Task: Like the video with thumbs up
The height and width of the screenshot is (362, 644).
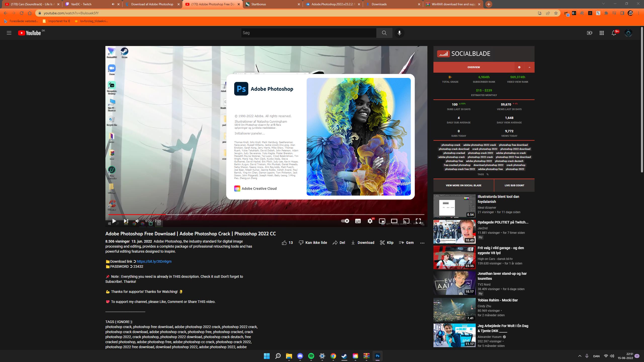Action: coord(284,243)
